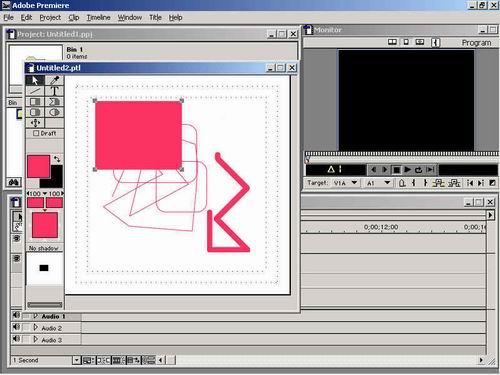Open the Title menu
This screenshot has width=500, height=375.
tap(155, 17)
